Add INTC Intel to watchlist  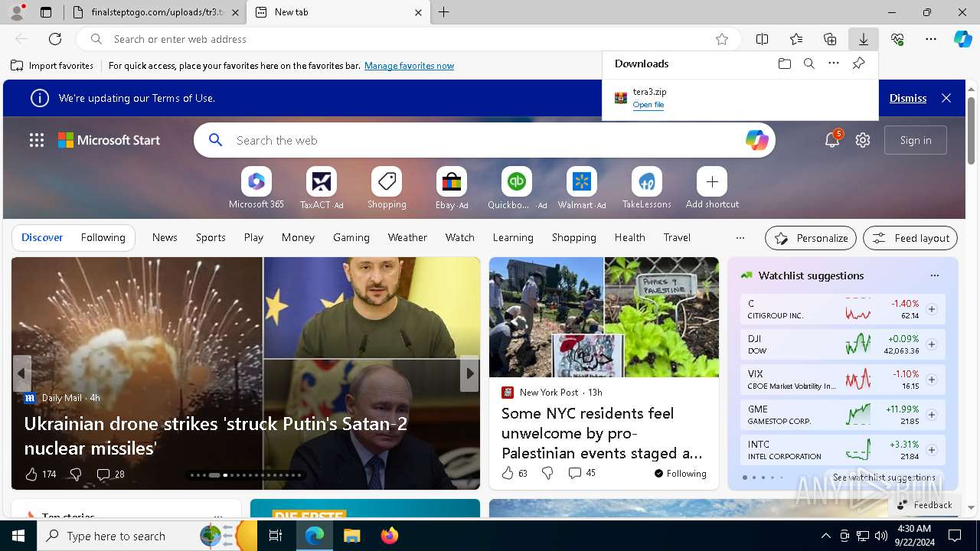pyautogui.click(x=932, y=450)
